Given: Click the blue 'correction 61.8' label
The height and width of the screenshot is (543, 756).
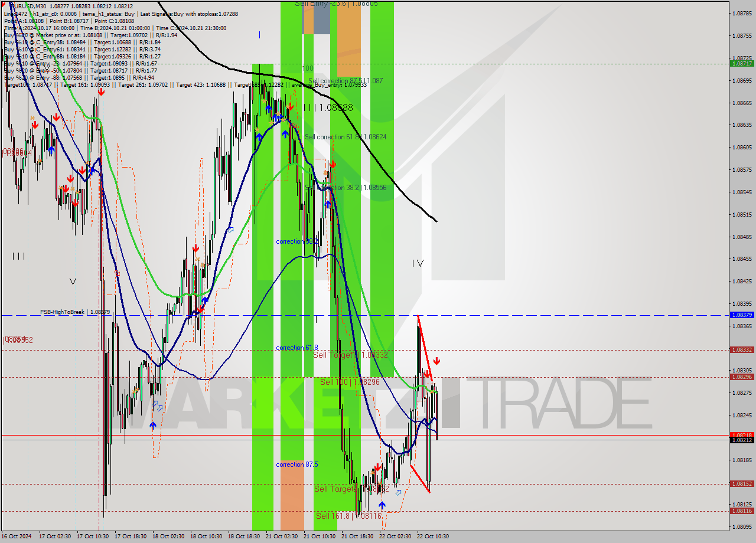Looking at the screenshot, I should (297, 348).
